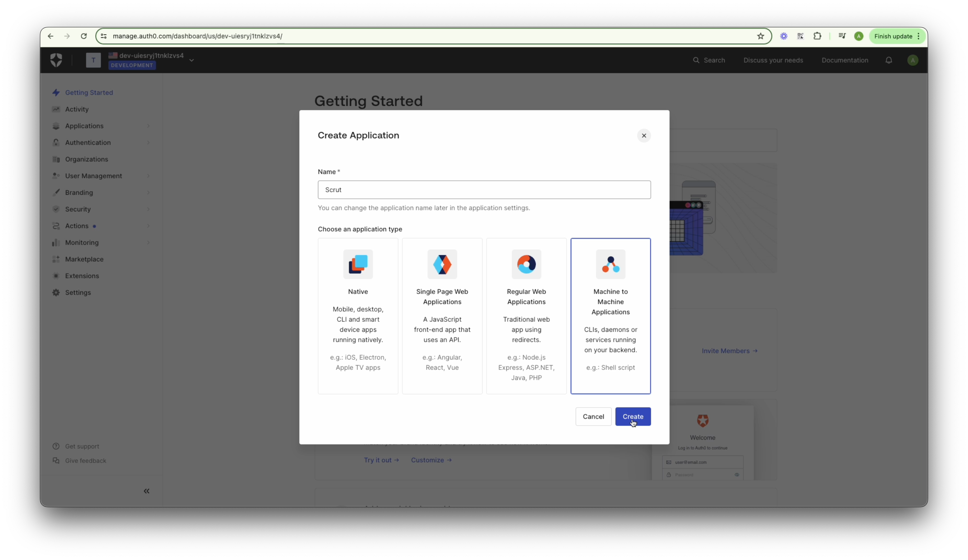Collapse the sidebar with double chevron
Viewport: 968px width, 560px height.
[146, 491]
